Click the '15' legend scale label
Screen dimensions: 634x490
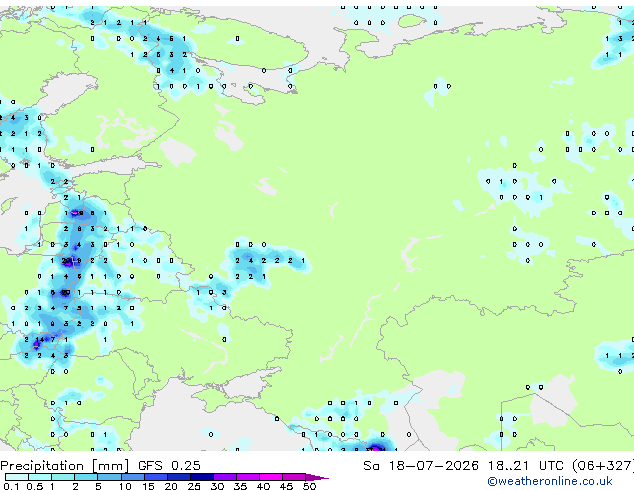click(148, 486)
